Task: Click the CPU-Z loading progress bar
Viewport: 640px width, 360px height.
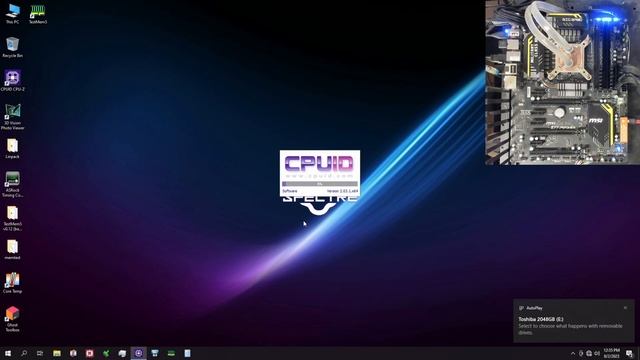Action: 320,184
